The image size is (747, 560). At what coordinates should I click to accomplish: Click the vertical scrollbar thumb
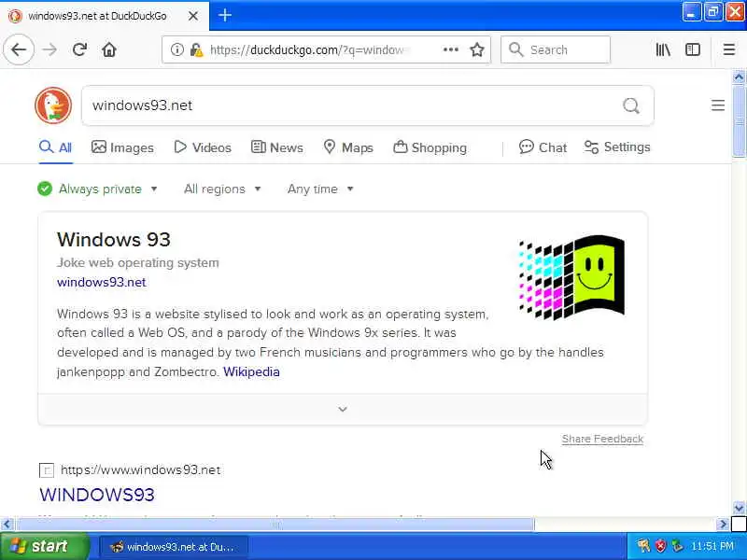739,120
